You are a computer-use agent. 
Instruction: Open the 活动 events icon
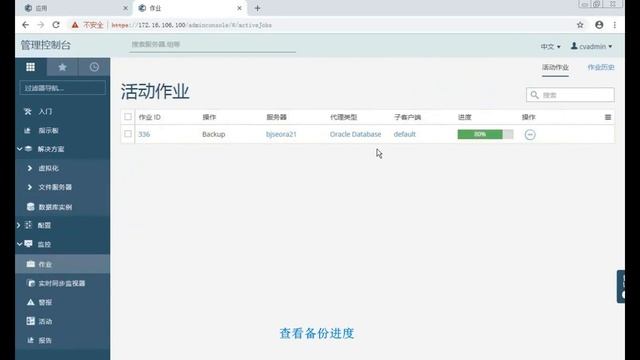point(31,321)
